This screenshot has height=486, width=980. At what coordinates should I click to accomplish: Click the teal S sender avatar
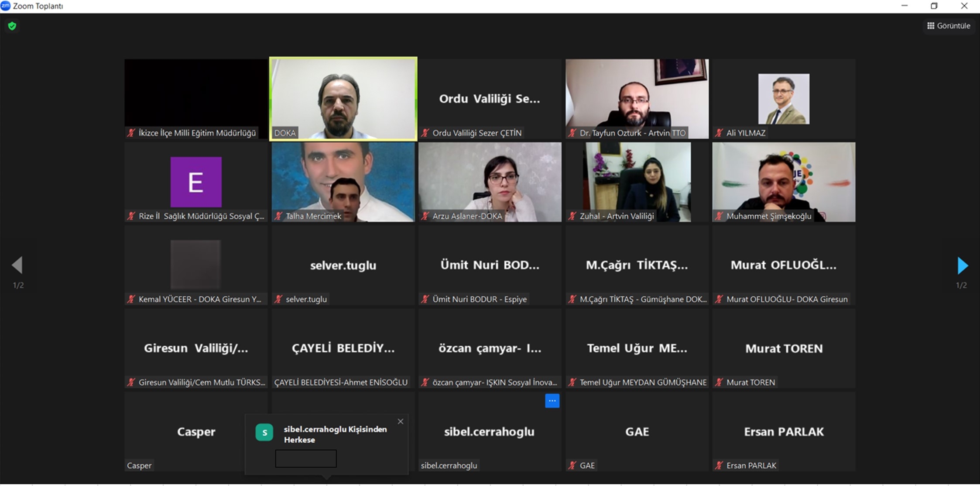point(264,432)
